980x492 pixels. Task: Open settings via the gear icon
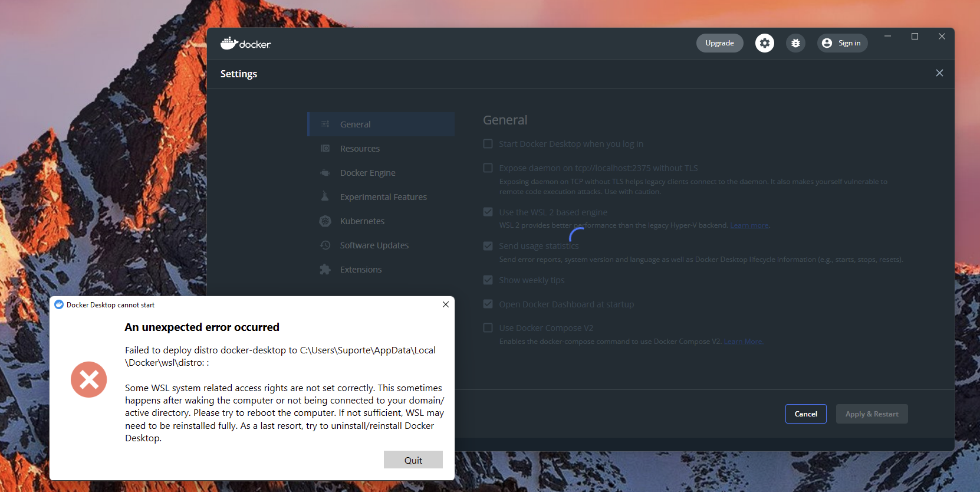pos(765,43)
